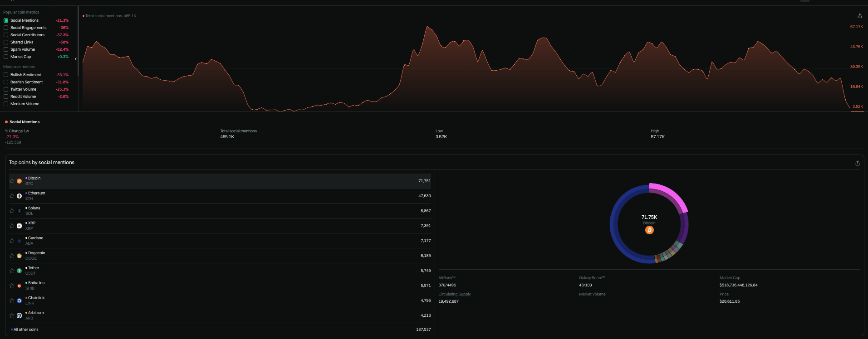Image resolution: width=868 pixels, height=339 pixels.
Task: Select the All other coins row
Action: [220, 329]
